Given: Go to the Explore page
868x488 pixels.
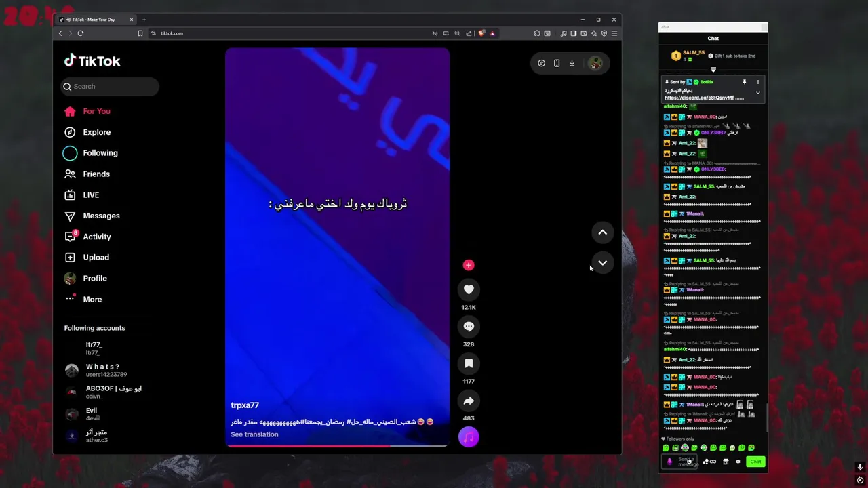Looking at the screenshot, I should click(x=87, y=132).
